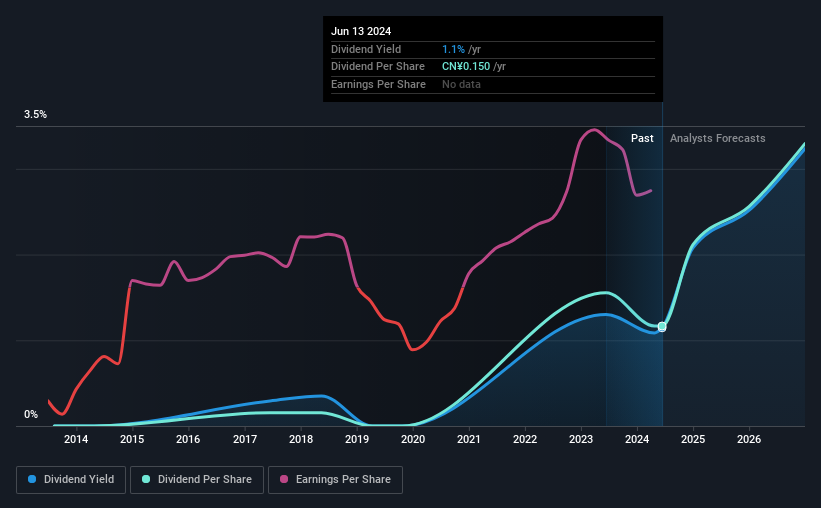Click the 2026 x-axis label
821x508 pixels.
749,439
